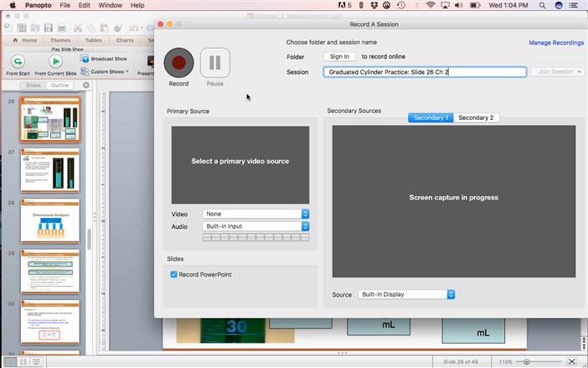Open the Manage Recordings link
The width and height of the screenshot is (588, 368).
pyautogui.click(x=556, y=43)
